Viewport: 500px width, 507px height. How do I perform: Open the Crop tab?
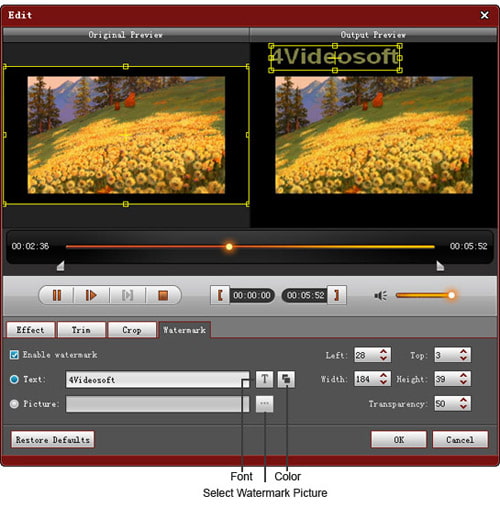132,330
